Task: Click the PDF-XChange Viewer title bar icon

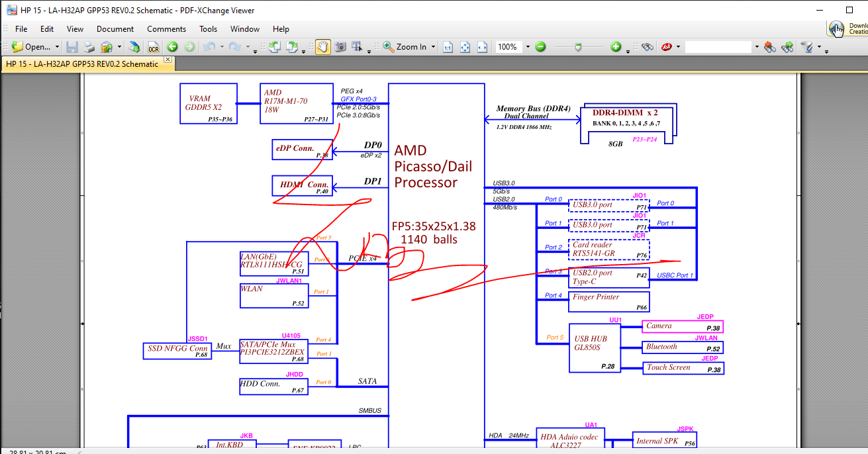Action: click(x=11, y=10)
